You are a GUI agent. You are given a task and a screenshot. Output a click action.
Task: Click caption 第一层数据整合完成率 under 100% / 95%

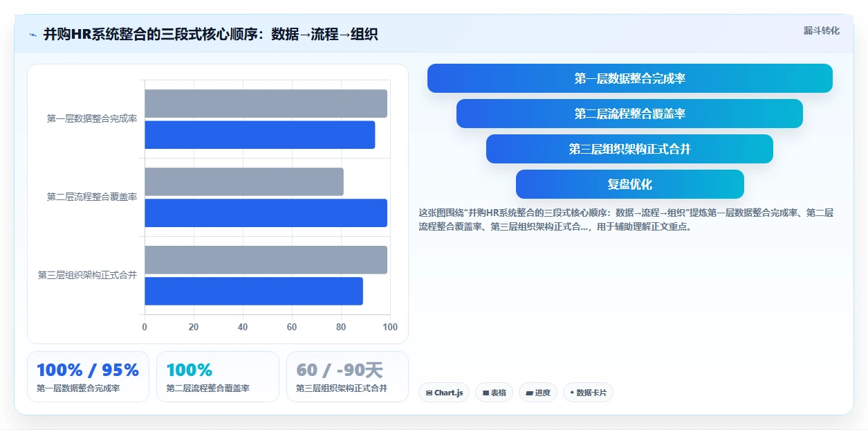click(78, 388)
